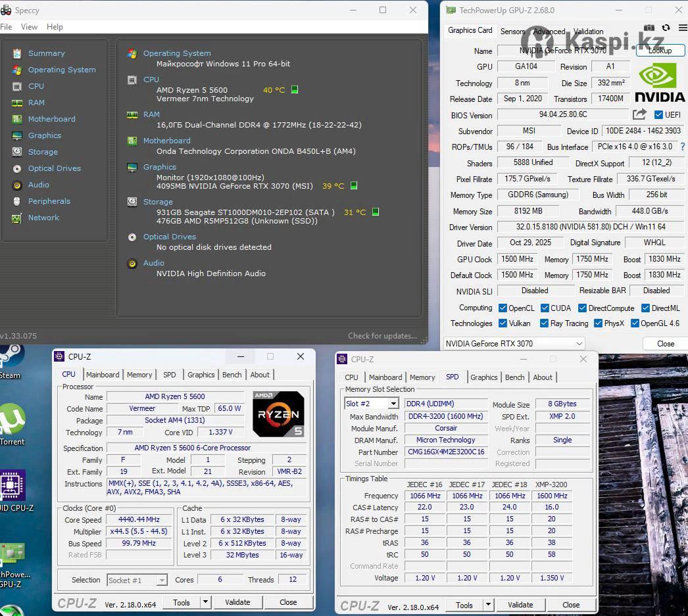Toggle the Ray Tracing checkbox
The width and height of the screenshot is (688, 616).
[x=544, y=323]
